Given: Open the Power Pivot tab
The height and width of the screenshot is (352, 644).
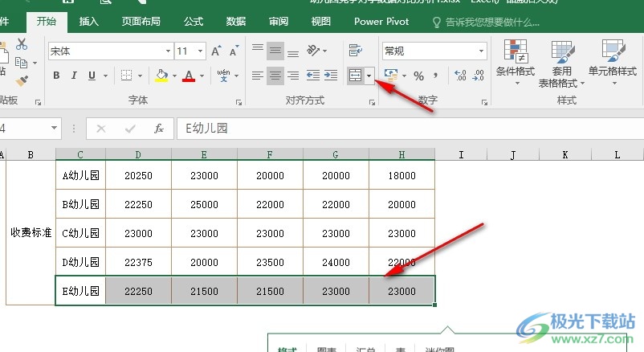Looking at the screenshot, I should click(381, 22).
